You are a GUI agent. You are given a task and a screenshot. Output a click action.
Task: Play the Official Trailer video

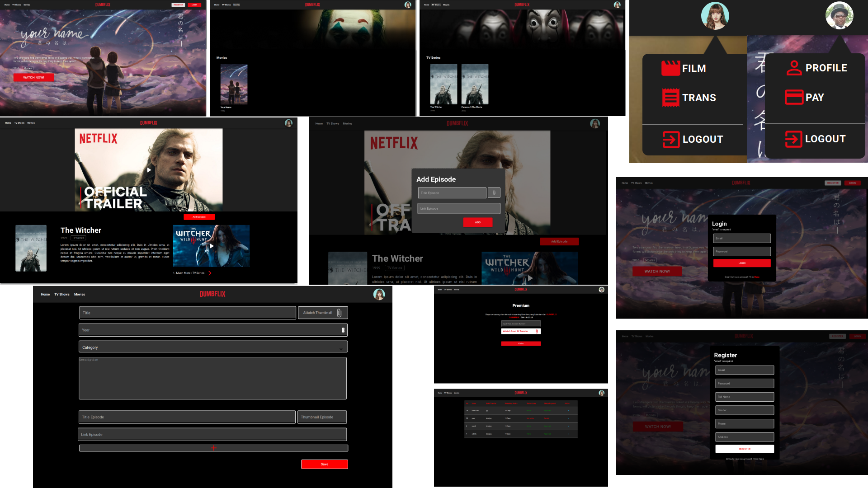[x=149, y=170]
